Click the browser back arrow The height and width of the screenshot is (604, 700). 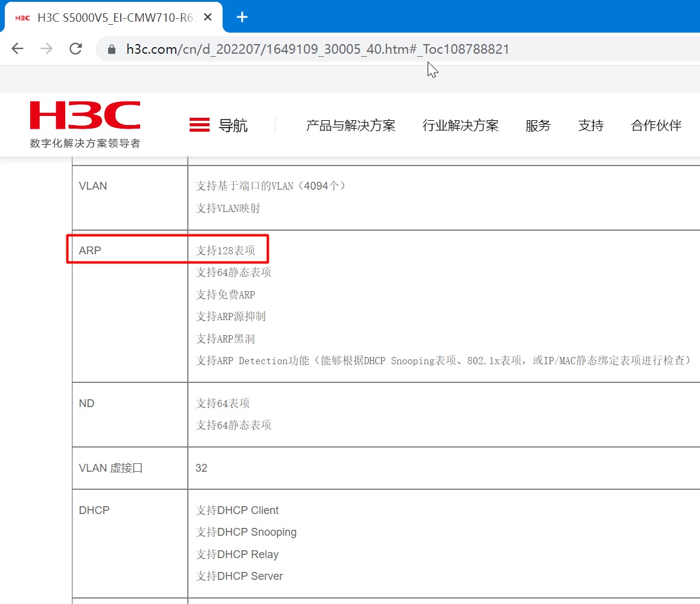pos(18,48)
